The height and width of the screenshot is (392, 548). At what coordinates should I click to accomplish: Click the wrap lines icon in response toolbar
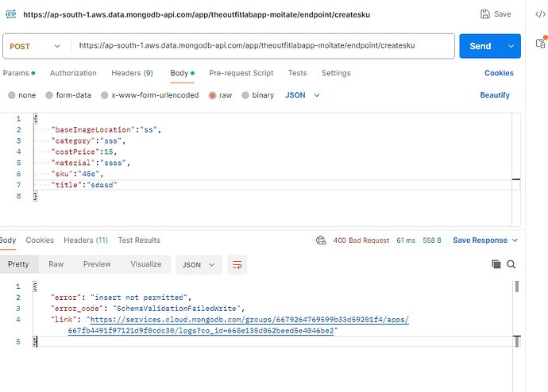click(x=236, y=264)
